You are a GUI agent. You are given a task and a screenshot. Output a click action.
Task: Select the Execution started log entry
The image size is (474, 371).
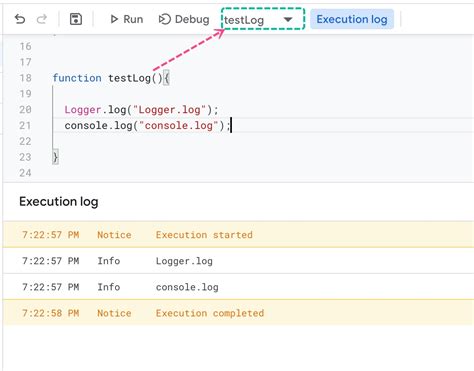click(238, 235)
